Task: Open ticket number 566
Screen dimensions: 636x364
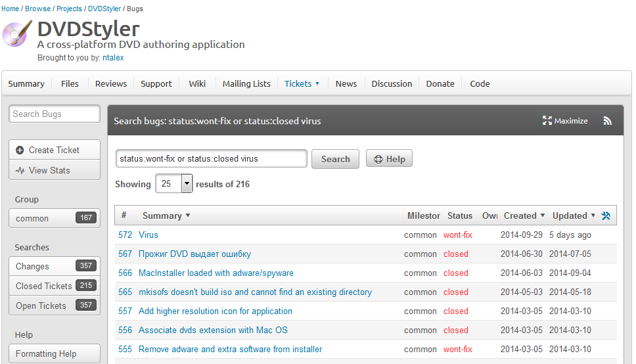Action: (125, 273)
